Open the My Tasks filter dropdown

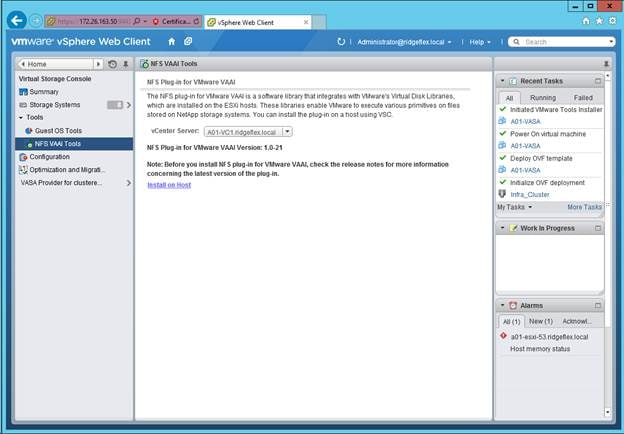click(x=514, y=207)
